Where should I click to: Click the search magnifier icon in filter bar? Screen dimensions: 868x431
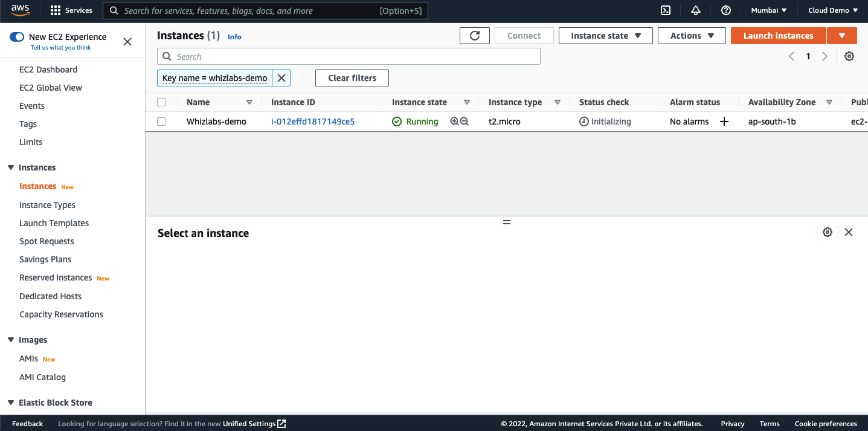coord(167,57)
